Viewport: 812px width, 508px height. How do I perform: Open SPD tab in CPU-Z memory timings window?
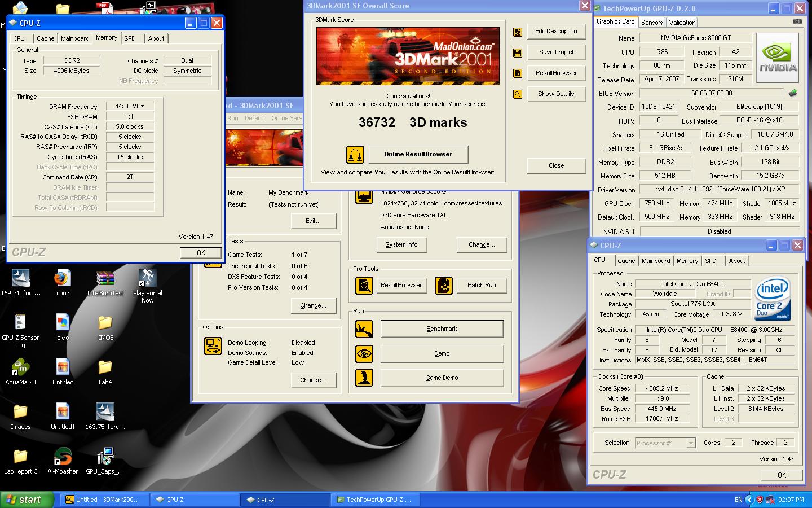(x=130, y=38)
